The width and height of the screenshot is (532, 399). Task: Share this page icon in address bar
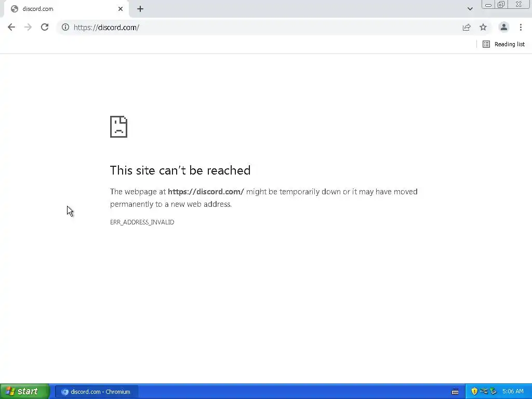tap(467, 27)
